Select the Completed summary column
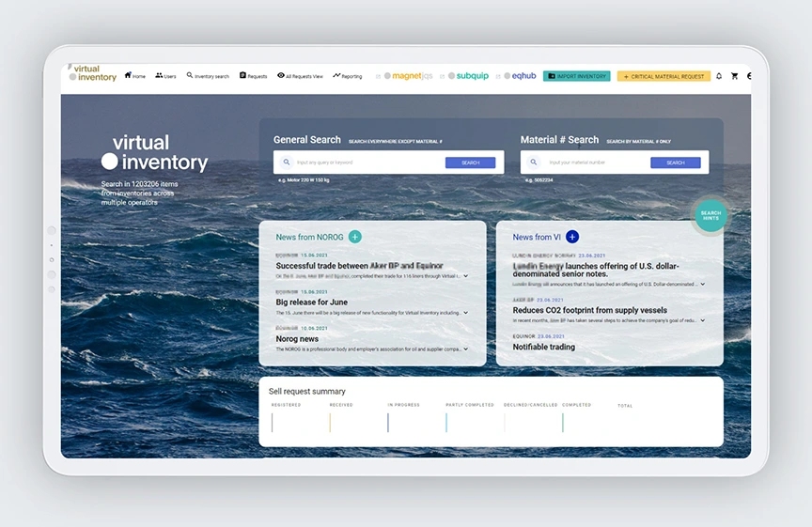Screen dimensions: 812x527 click(576, 418)
